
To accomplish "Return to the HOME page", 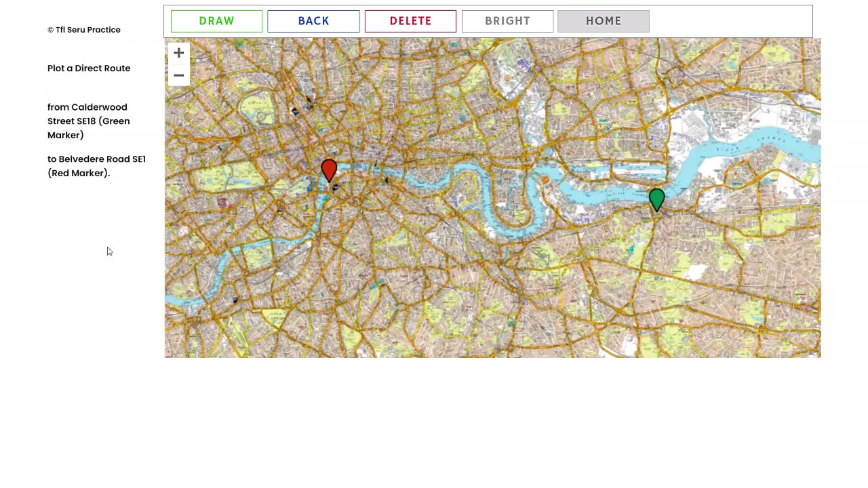I will point(604,21).
